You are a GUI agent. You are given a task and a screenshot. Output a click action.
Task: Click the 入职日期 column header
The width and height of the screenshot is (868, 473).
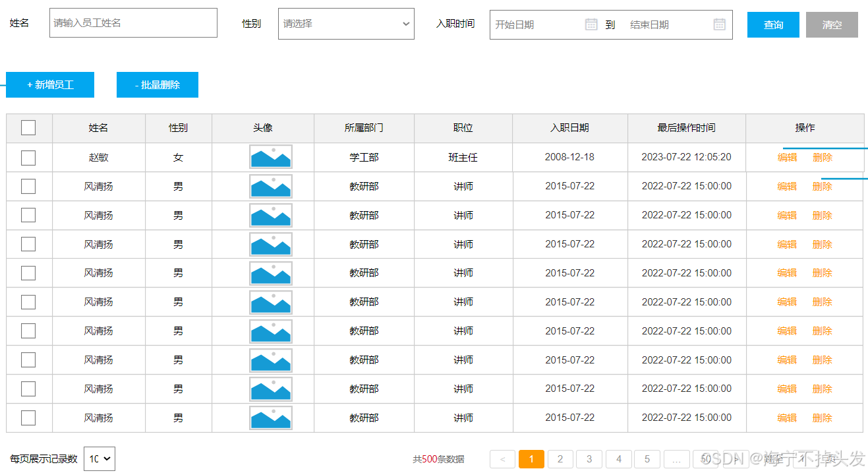[570, 128]
